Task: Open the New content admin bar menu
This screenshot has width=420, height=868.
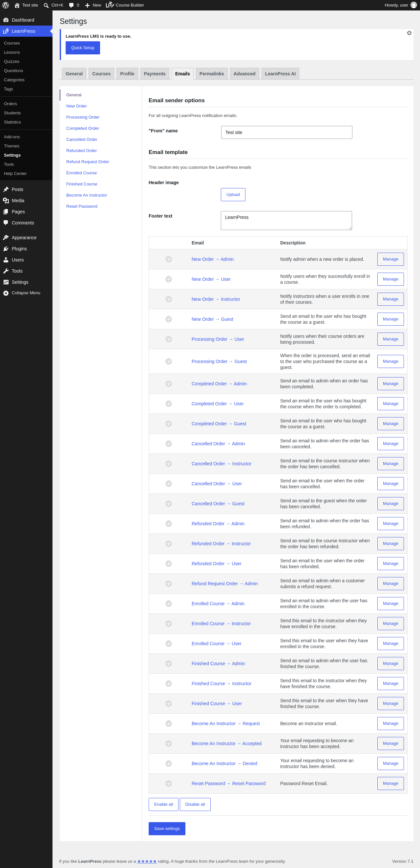Action: point(93,5)
